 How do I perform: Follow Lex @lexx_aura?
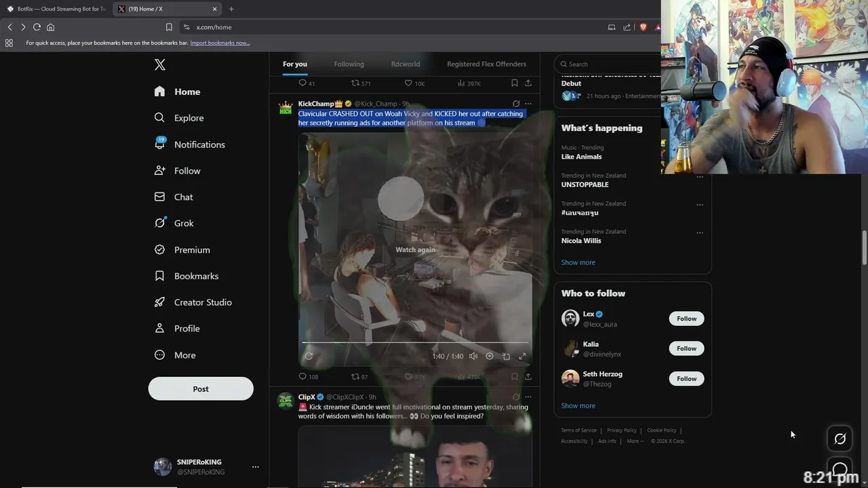(686, 319)
